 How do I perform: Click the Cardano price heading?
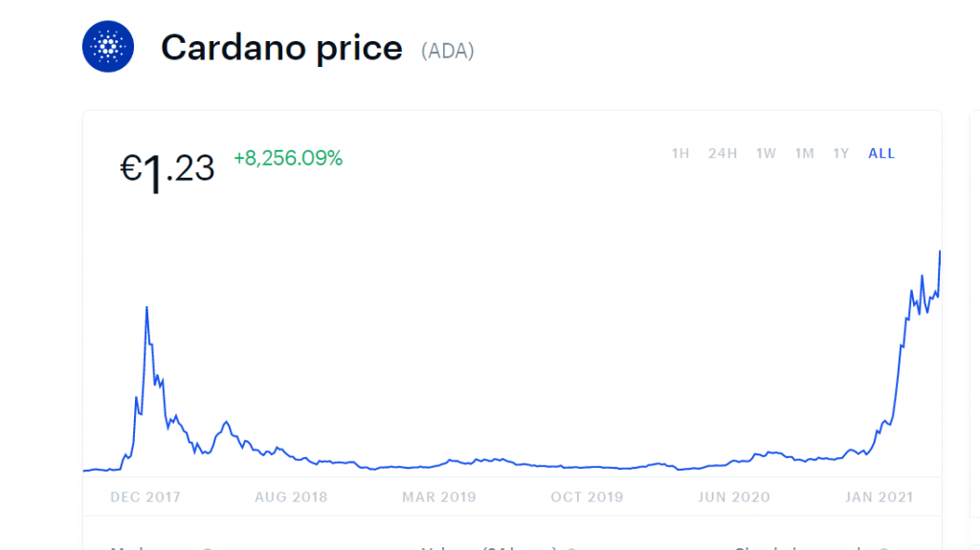[281, 47]
